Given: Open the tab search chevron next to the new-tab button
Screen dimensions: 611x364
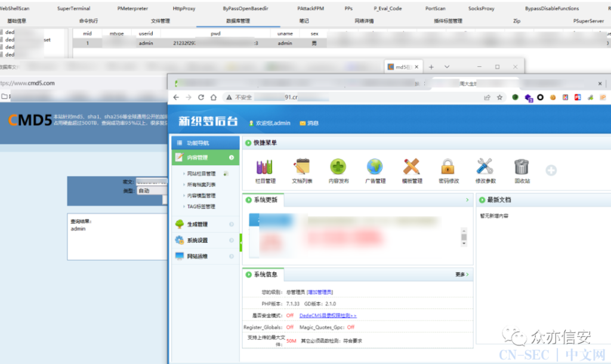Looking at the screenshot, I should [x=447, y=67].
